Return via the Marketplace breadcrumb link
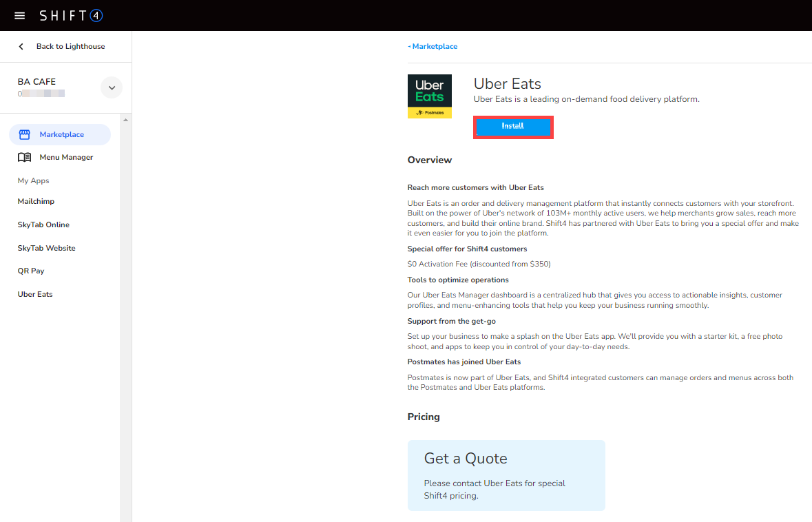The height and width of the screenshot is (522, 812). [x=435, y=46]
